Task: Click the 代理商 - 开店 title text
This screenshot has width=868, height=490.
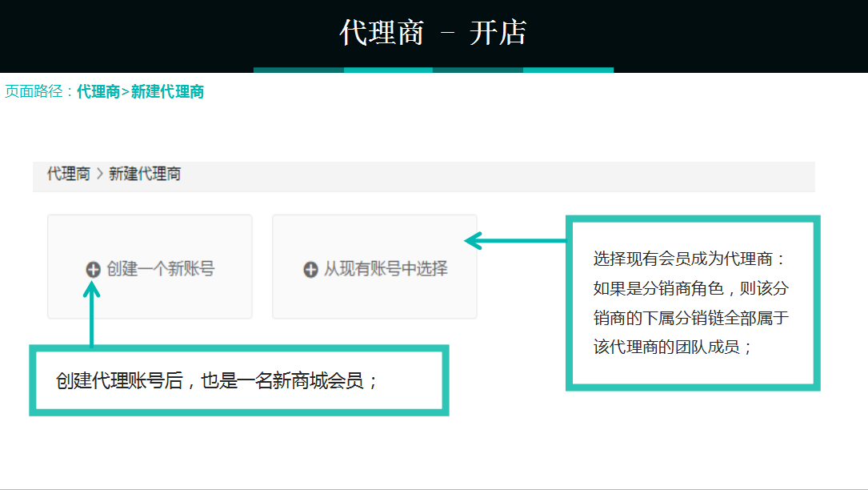Action: 434,34
